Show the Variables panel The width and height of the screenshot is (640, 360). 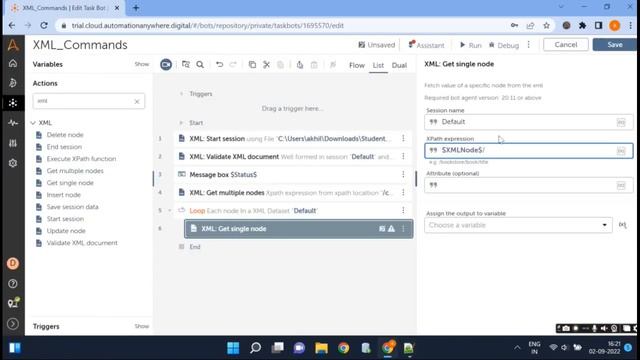pos(142,64)
